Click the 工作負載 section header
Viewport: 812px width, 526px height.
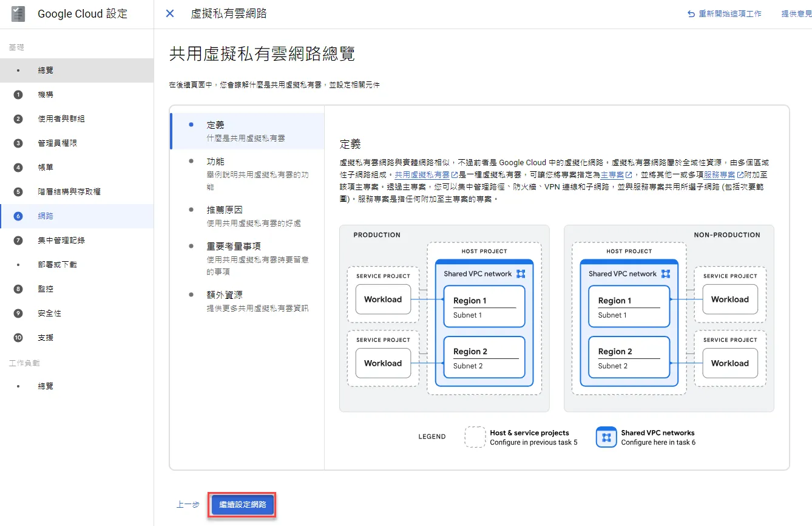pos(24,363)
